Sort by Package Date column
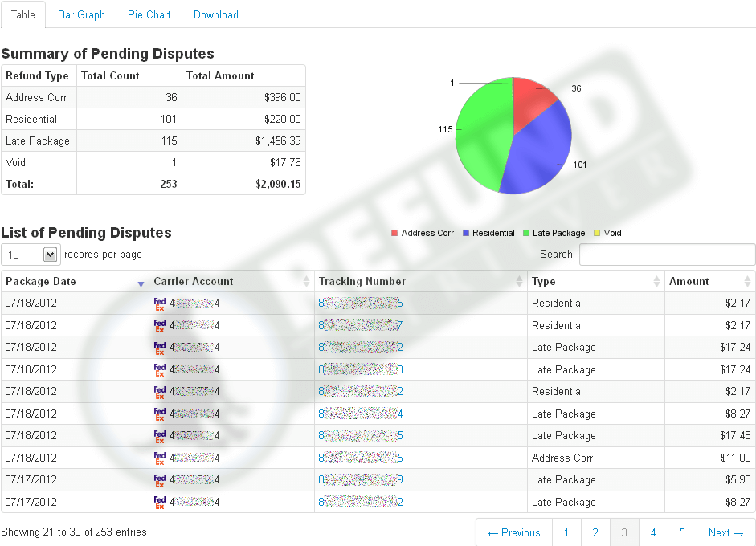756x546 pixels. (x=75, y=282)
